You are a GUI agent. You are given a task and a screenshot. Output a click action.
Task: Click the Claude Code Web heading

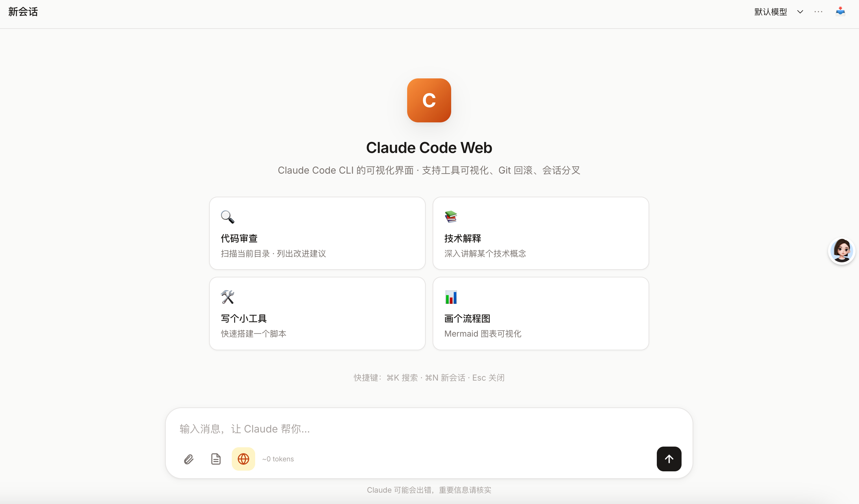[429, 148]
